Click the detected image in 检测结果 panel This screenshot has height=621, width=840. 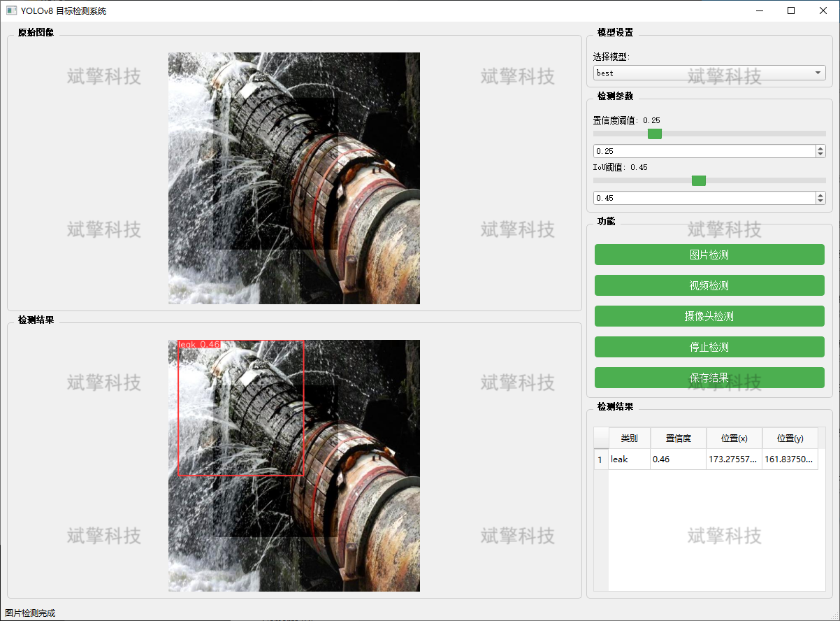[x=294, y=466]
